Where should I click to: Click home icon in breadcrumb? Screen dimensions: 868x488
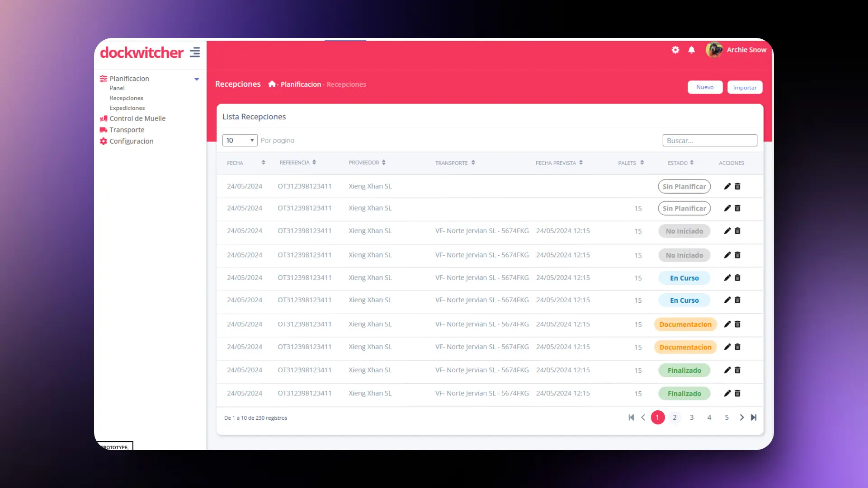pyautogui.click(x=272, y=84)
